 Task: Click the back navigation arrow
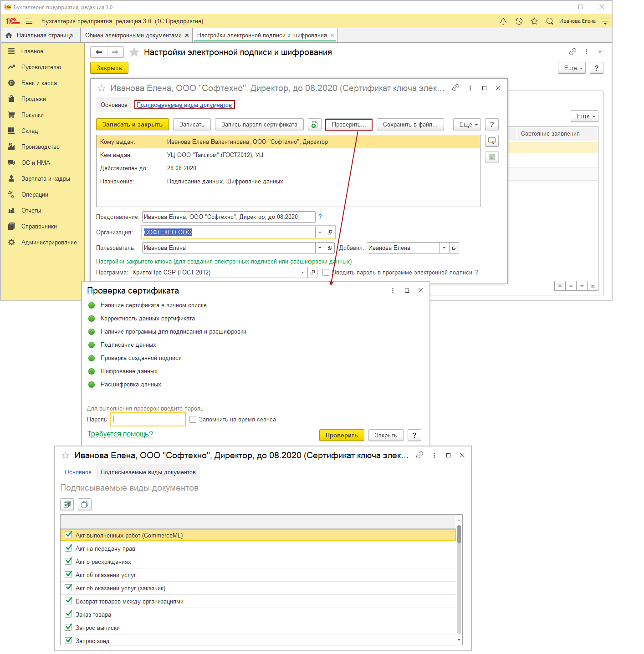coord(99,52)
